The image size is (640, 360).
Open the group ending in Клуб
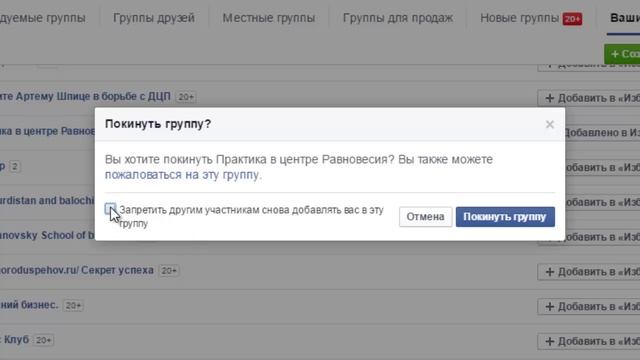[15, 340]
